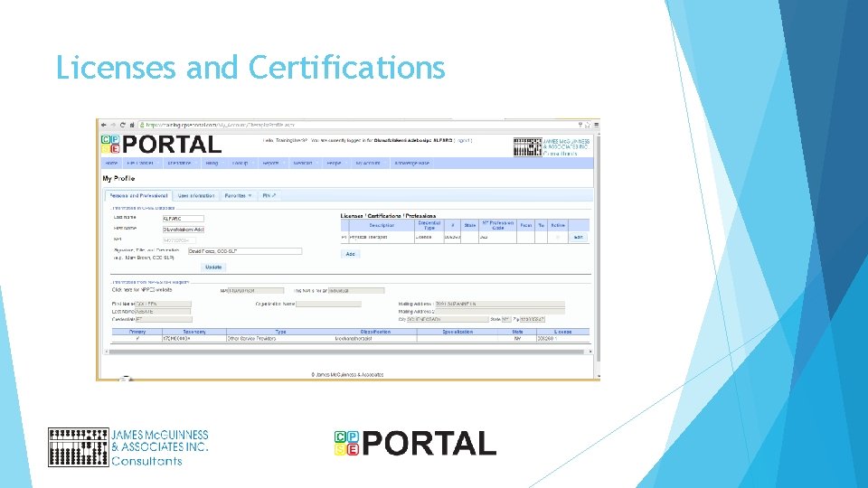Reload the page with the refresh icon

point(122,125)
